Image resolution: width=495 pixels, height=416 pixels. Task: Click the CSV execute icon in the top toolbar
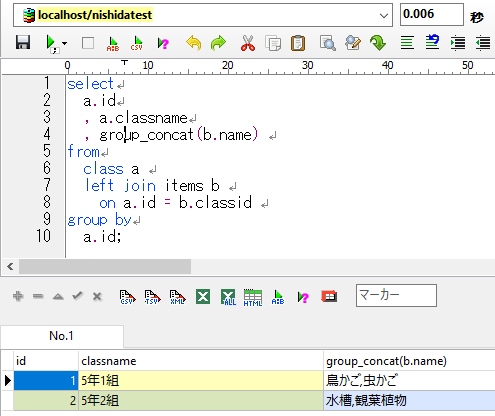137,43
